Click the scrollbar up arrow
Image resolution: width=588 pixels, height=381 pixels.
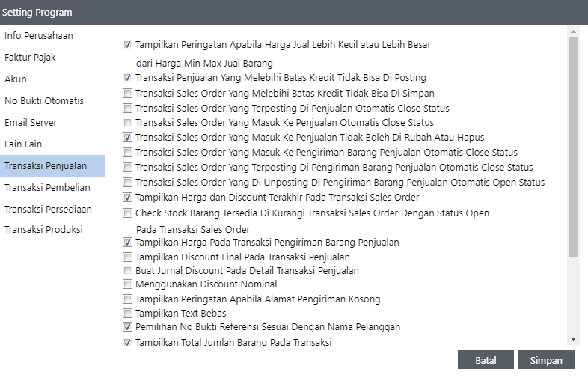(x=574, y=31)
